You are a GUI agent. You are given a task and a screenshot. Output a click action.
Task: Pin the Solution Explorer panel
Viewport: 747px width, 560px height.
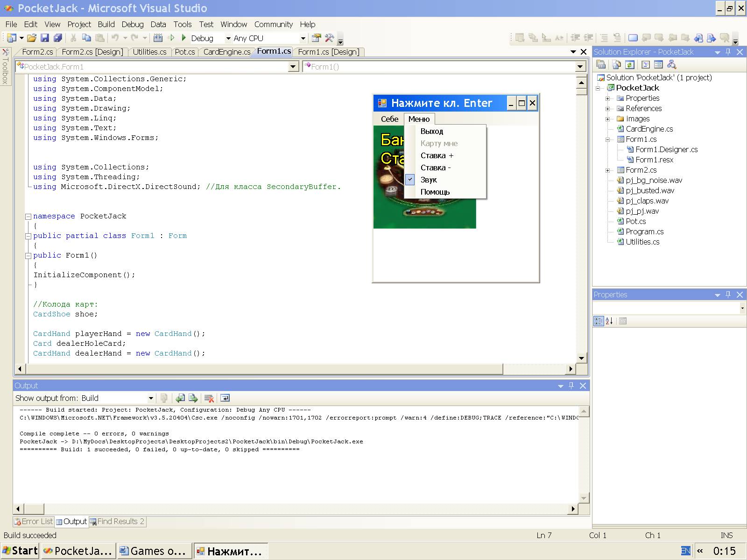click(x=728, y=52)
